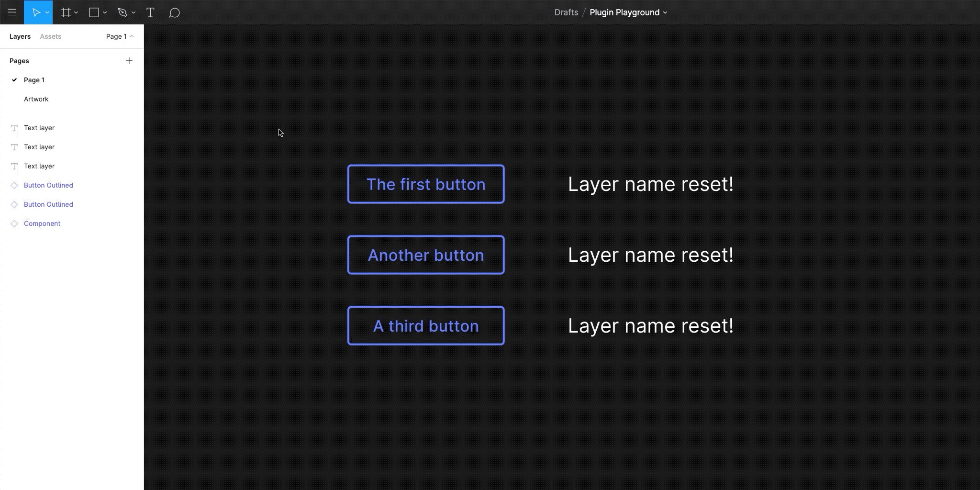Select the Pen tool
This screenshot has width=980, height=490.
tap(122, 12)
